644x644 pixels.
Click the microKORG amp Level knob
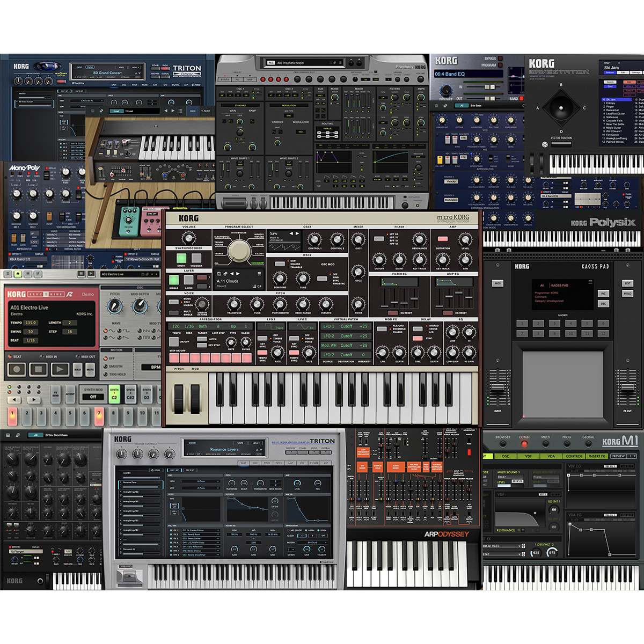point(465,240)
